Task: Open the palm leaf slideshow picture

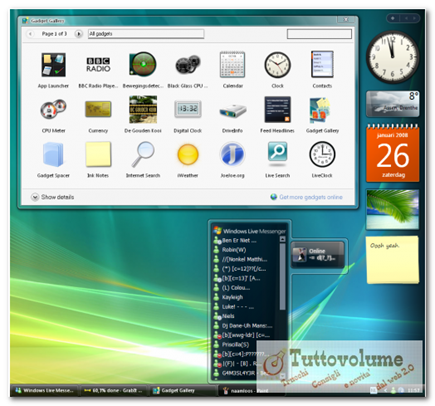Action: pyautogui.click(x=393, y=209)
